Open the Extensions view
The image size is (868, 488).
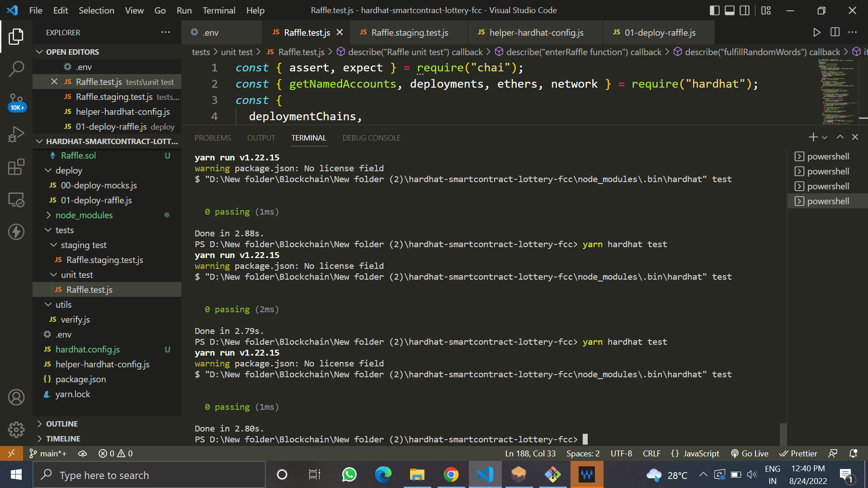point(16,167)
